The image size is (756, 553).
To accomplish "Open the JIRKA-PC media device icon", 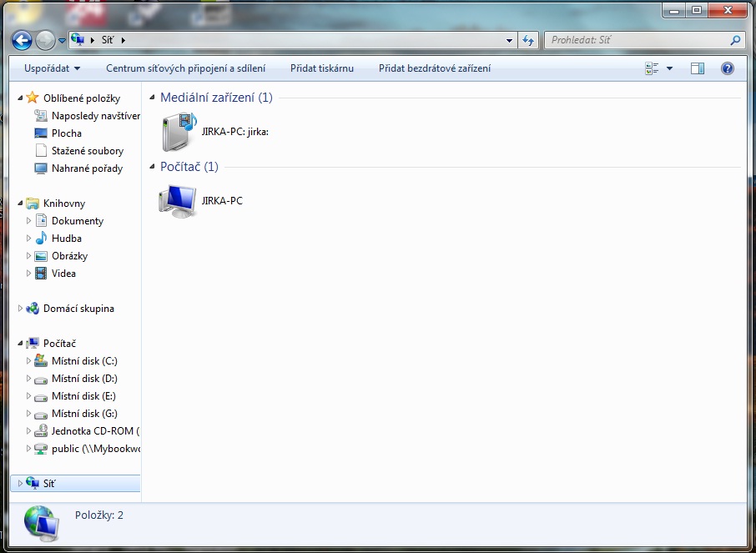I will pyautogui.click(x=176, y=131).
